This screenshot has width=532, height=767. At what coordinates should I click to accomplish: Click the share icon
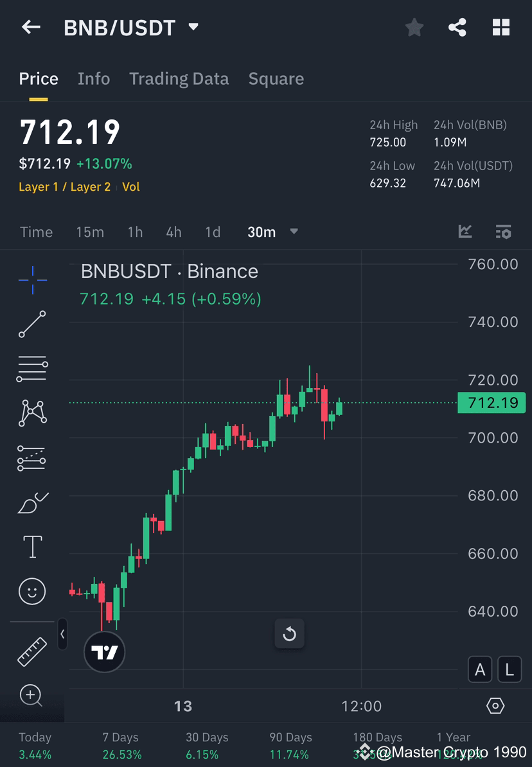[x=457, y=27]
